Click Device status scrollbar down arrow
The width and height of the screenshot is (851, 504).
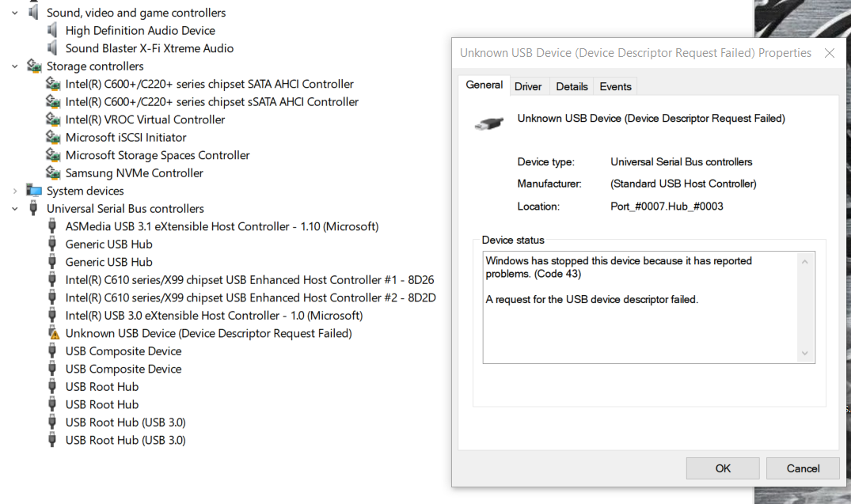click(805, 353)
